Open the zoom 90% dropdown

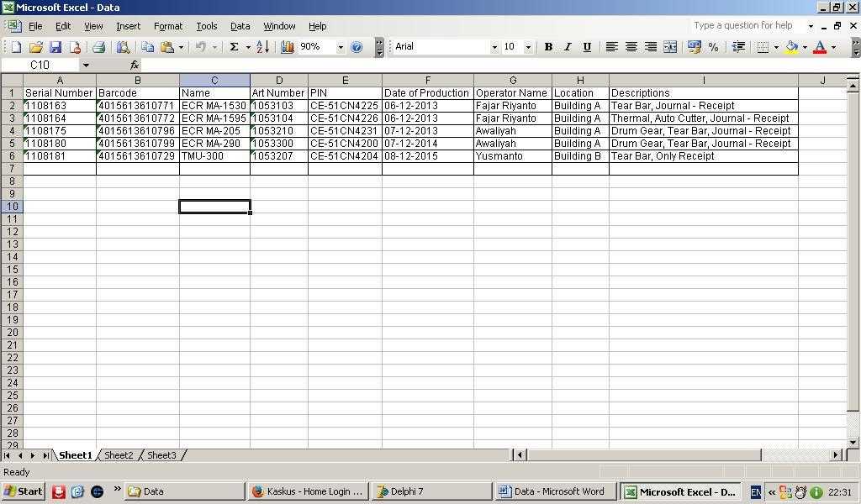click(341, 47)
